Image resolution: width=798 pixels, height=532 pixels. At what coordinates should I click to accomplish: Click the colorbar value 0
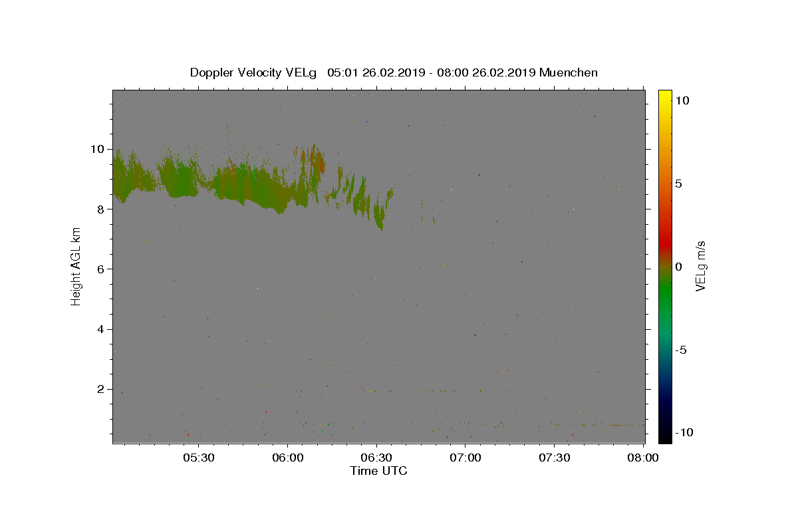678,267
